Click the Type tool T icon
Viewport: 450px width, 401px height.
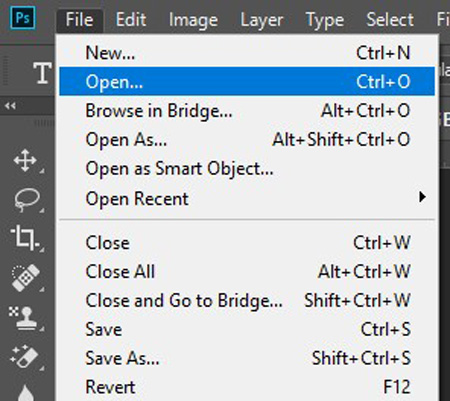[x=42, y=73]
